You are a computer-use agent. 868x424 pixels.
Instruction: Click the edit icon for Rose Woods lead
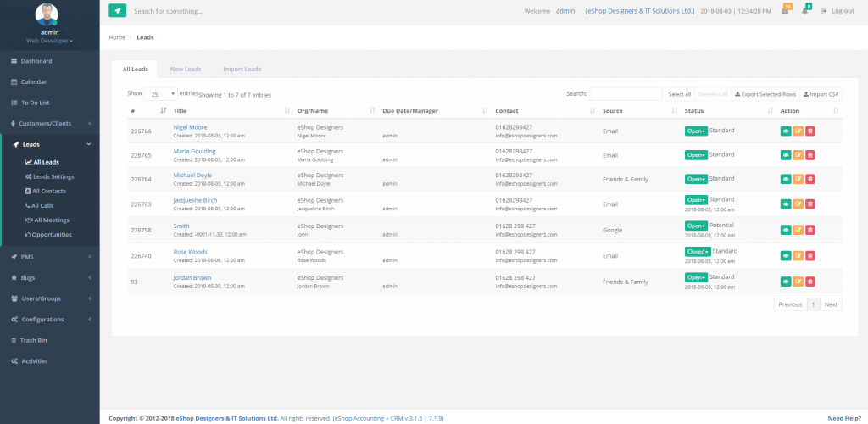click(798, 254)
